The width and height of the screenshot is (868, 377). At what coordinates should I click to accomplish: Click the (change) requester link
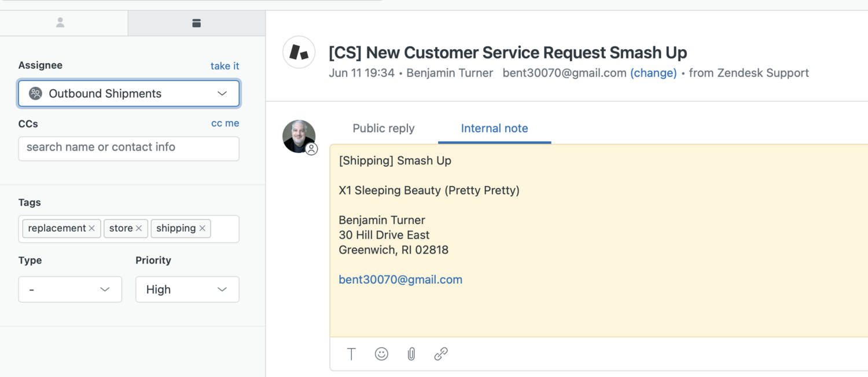click(x=653, y=73)
